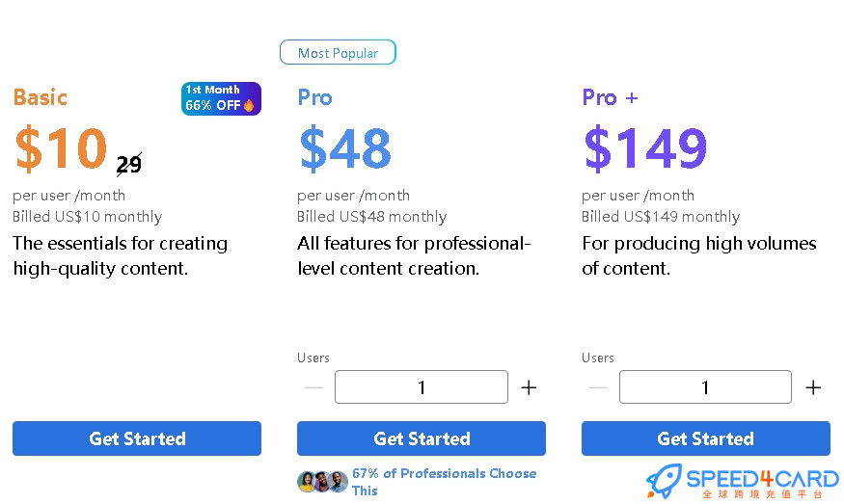Select the Basic plan title
The height and width of the screenshot is (504, 844).
41,97
